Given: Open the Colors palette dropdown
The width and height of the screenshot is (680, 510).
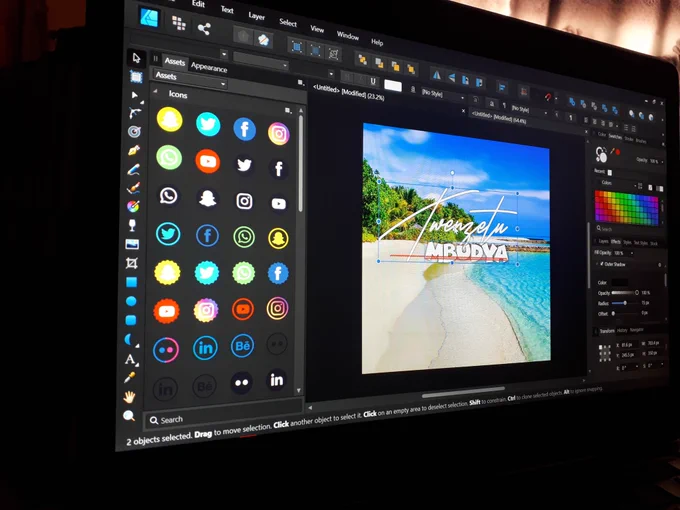Looking at the screenshot, I should pos(621,184).
